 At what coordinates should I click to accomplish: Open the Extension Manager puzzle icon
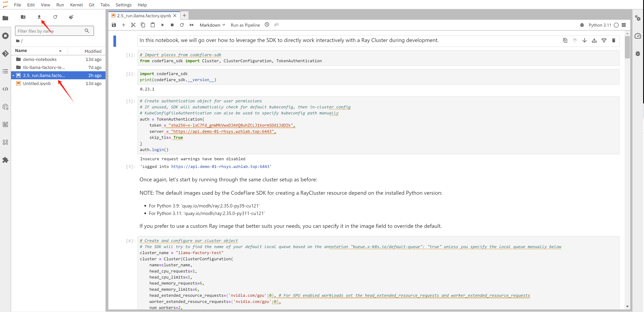point(5,160)
